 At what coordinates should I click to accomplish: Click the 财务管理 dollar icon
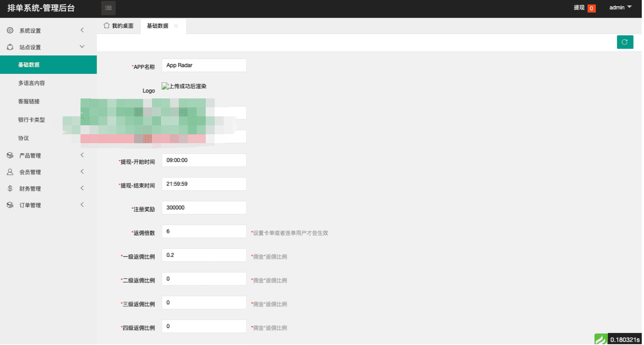pos(10,188)
